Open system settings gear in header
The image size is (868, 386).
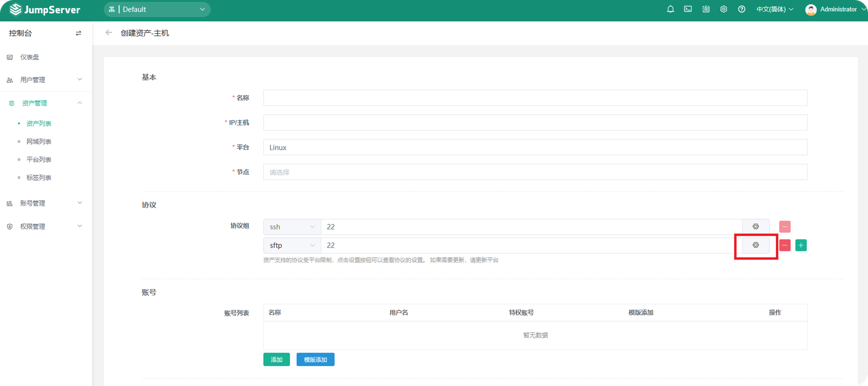pos(724,9)
